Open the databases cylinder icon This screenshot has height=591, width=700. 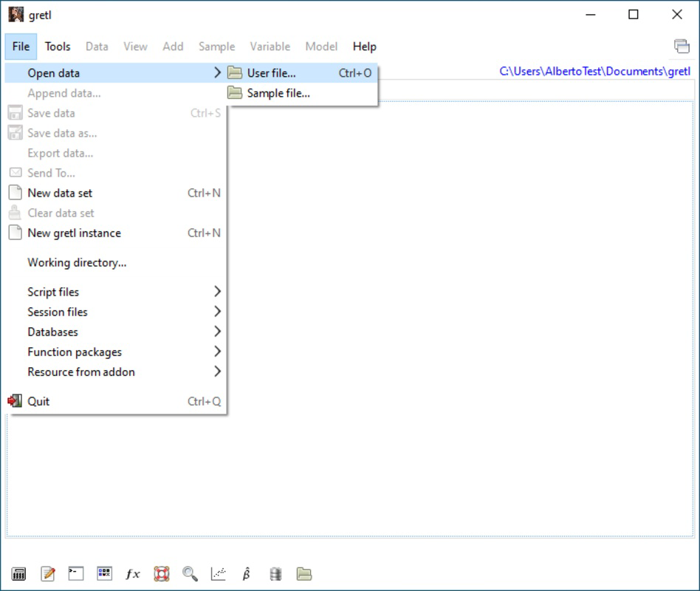(x=275, y=573)
